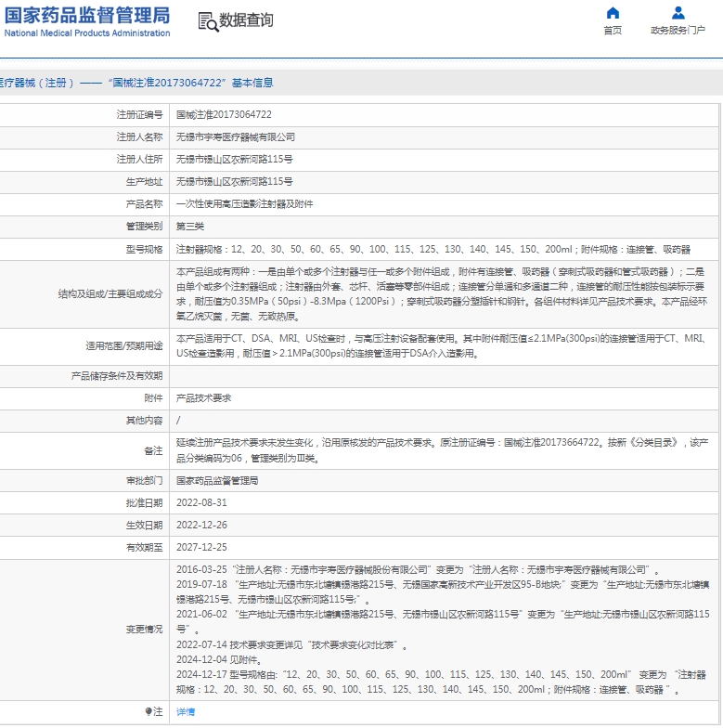Click the 注册人名称 label
The height and width of the screenshot is (728, 723).
point(139,137)
